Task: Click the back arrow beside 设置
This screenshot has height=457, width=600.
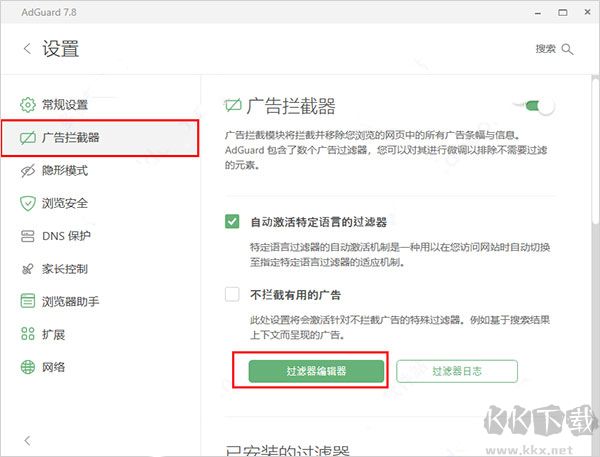Action: [27, 49]
